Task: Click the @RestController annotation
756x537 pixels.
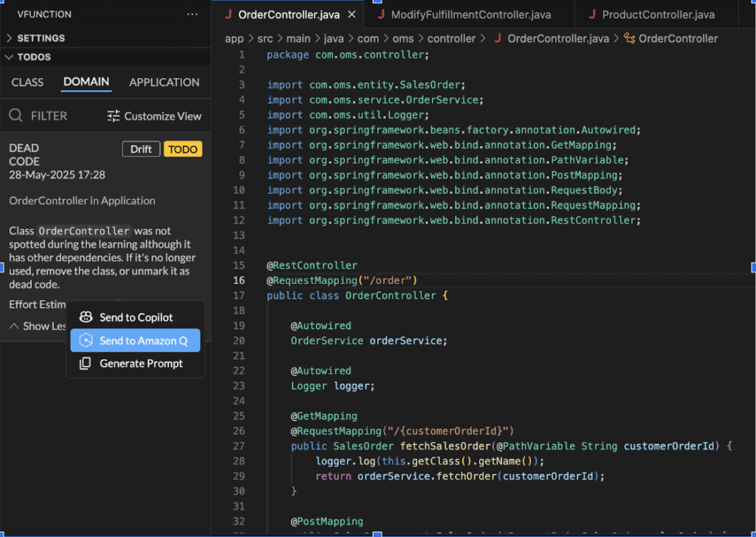Action: [x=312, y=266]
